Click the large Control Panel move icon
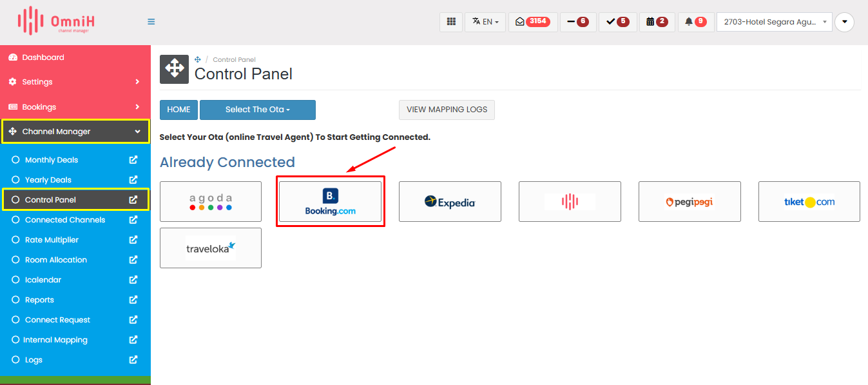This screenshot has height=385, width=868. [174, 69]
